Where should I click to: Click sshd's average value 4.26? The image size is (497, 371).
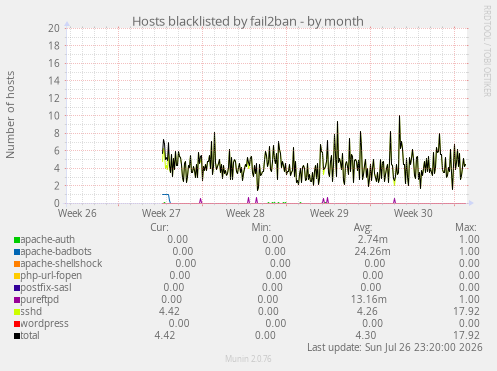367,311
